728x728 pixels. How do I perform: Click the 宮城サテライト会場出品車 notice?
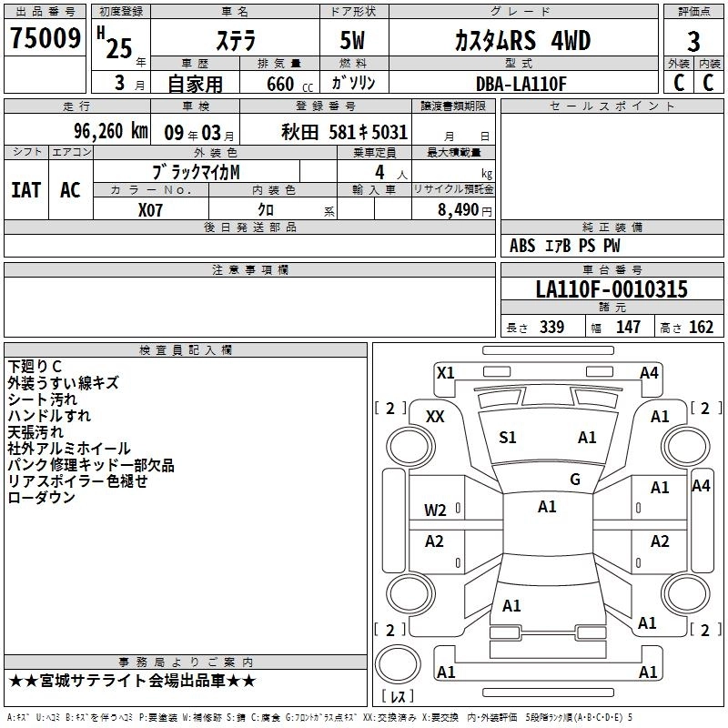click(x=132, y=681)
